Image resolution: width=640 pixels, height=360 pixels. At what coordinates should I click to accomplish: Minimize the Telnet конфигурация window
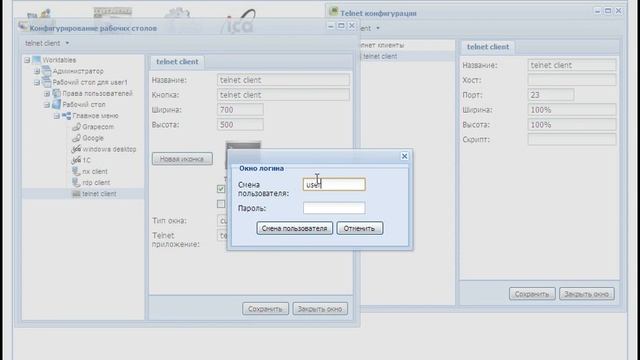tap(598, 11)
